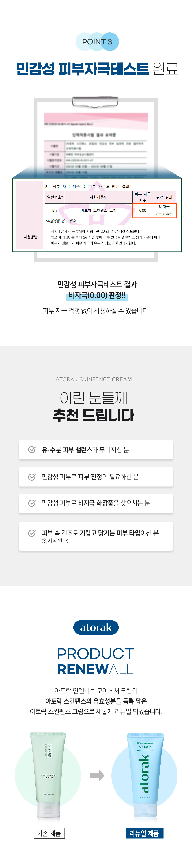192x868 pixels.
Task: Click the checkmark beside 가렵고 당기는 피부 타입
Action: [32, 533]
